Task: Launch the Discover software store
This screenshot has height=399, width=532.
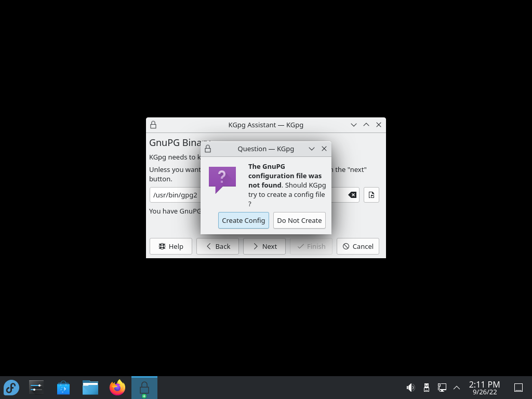Action: pos(63,388)
